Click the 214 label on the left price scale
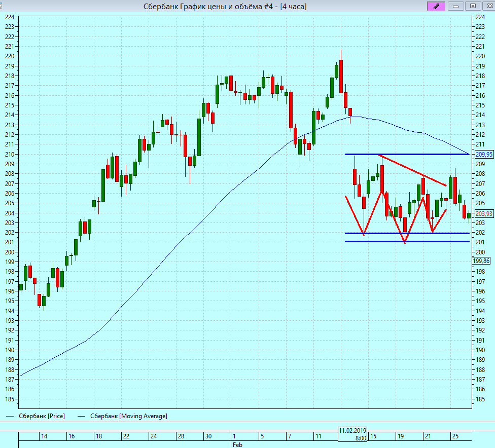 pos(10,115)
